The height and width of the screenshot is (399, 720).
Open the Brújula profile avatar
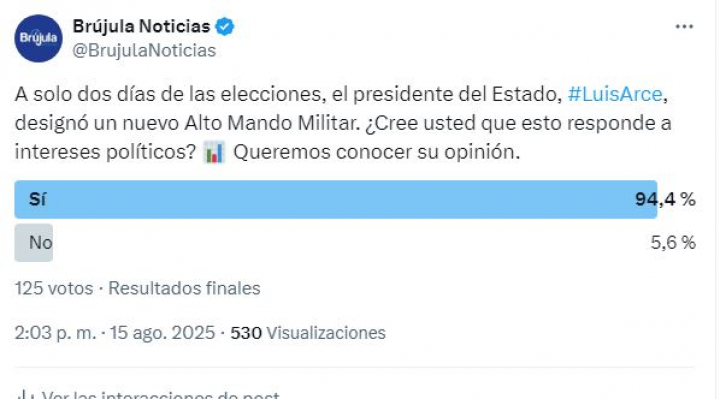(x=38, y=39)
